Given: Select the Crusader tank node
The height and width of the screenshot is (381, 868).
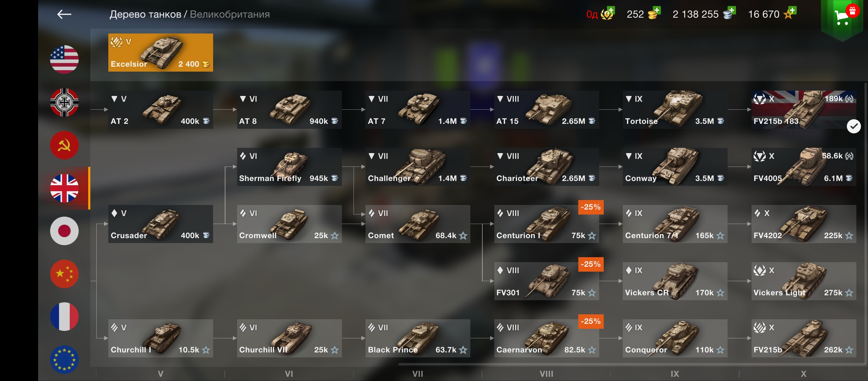Looking at the screenshot, I should coord(161,224).
